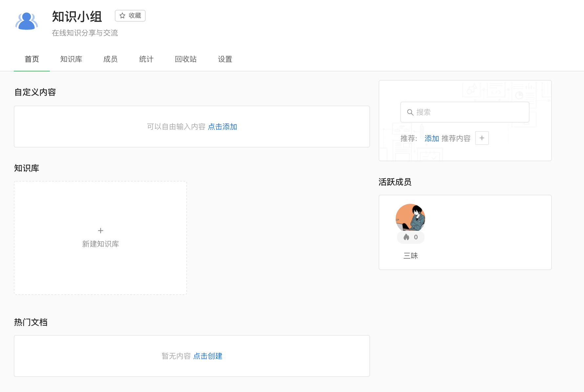This screenshot has width=584, height=392.
Task: Open the 成员 members tab
Action: (x=111, y=59)
